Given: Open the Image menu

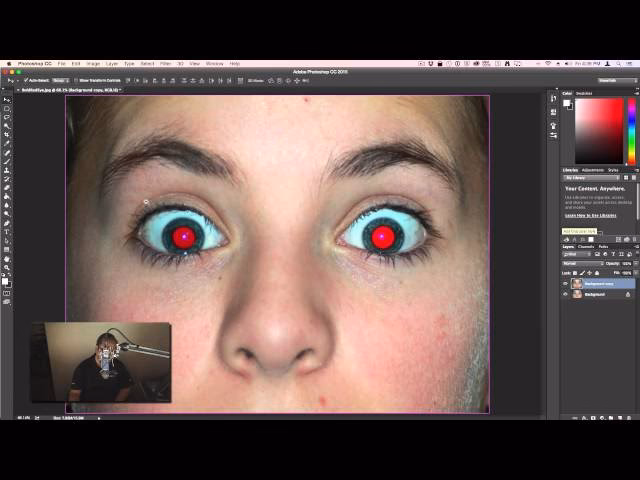Looking at the screenshot, I should [x=93, y=64].
